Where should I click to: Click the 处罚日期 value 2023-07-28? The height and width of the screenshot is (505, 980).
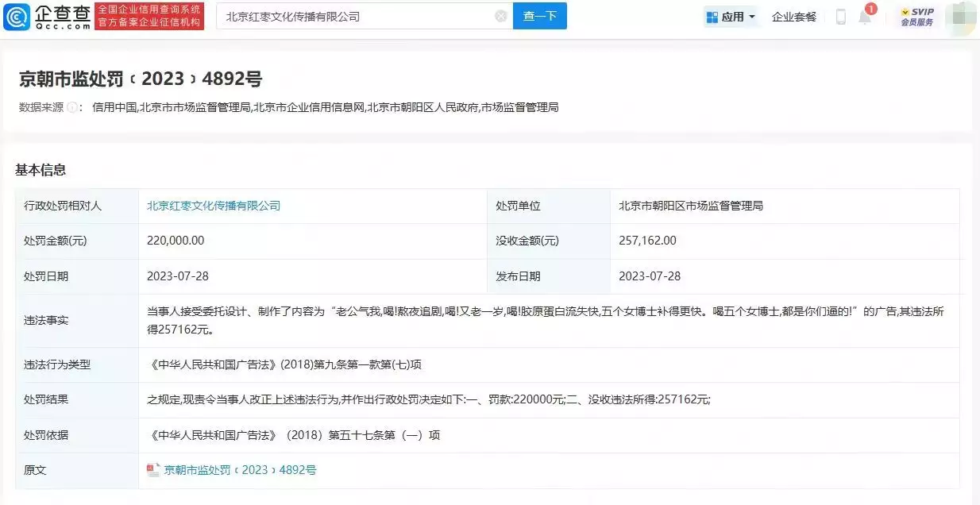(x=178, y=276)
